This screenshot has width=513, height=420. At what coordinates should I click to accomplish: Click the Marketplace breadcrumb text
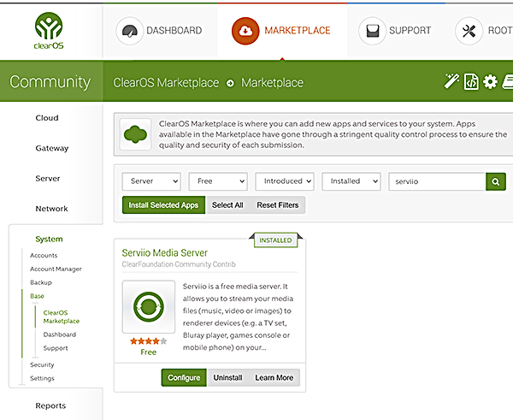[x=272, y=83]
